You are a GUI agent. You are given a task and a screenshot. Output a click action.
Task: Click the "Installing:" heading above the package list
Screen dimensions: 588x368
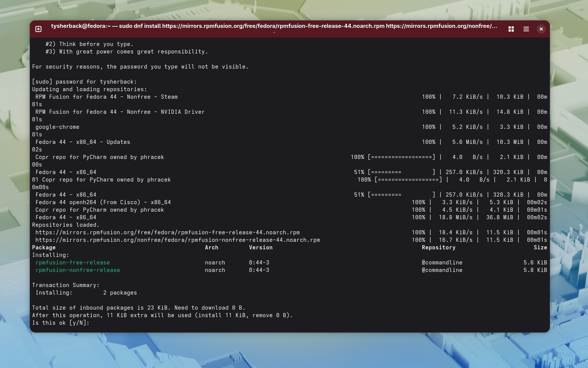coord(50,255)
